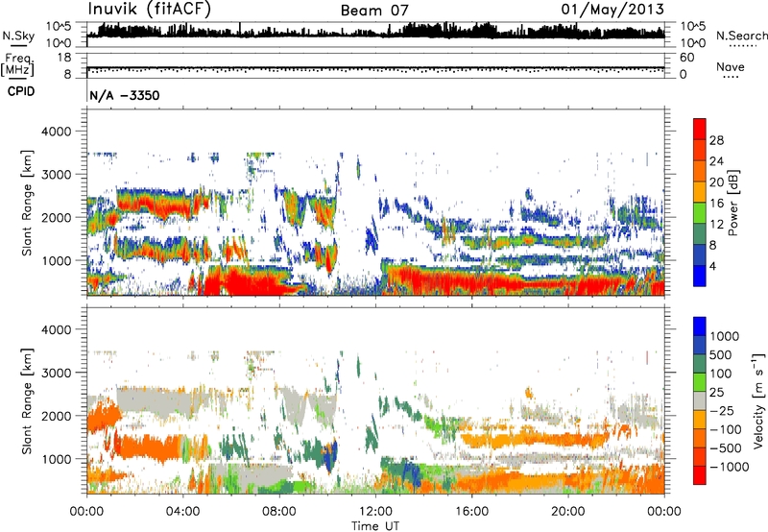
Task: Select "1000" tick on power panel axis
Action: pyautogui.click(x=57, y=260)
